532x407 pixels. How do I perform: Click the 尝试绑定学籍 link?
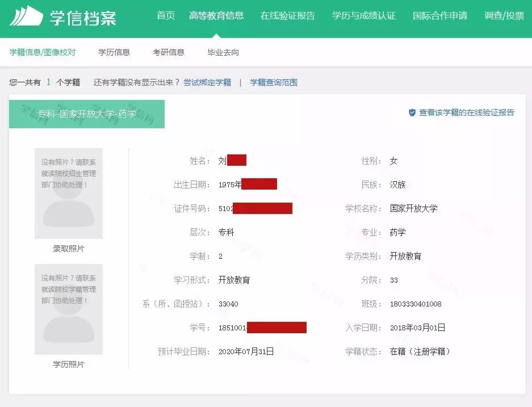[208, 82]
